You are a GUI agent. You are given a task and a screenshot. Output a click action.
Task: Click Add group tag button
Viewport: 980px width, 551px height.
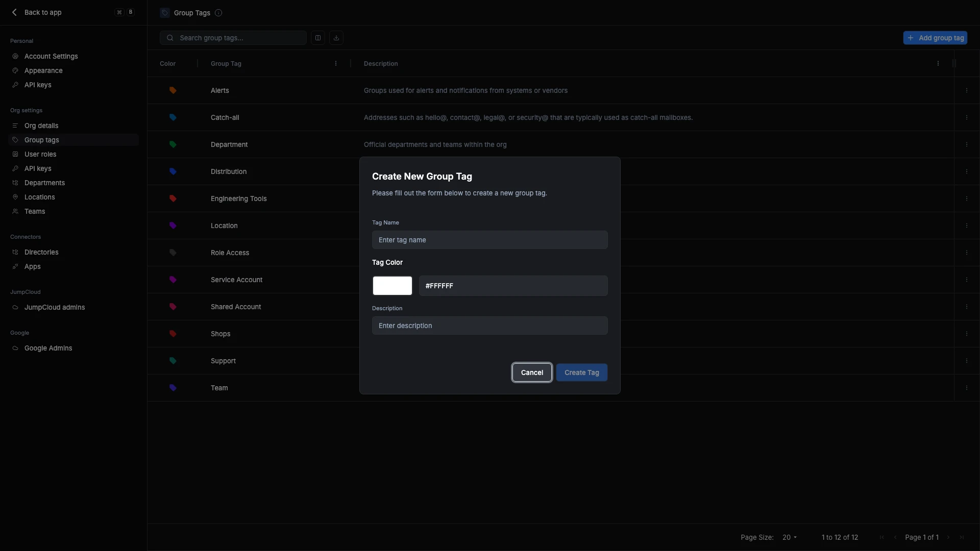tap(935, 38)
